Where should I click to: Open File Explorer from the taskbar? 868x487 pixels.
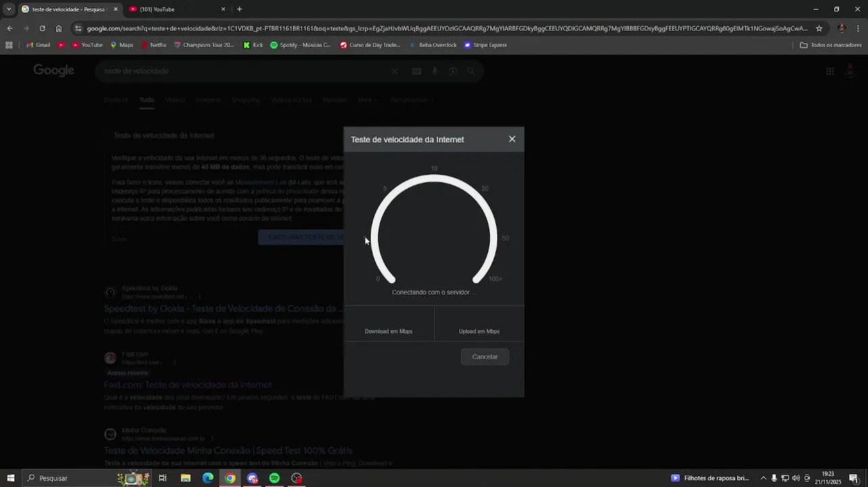185,478
